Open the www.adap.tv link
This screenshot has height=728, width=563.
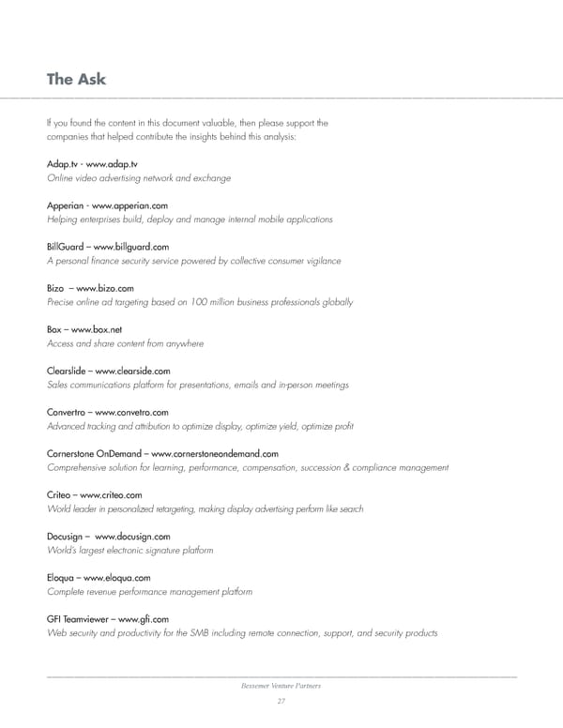point(112,163)
